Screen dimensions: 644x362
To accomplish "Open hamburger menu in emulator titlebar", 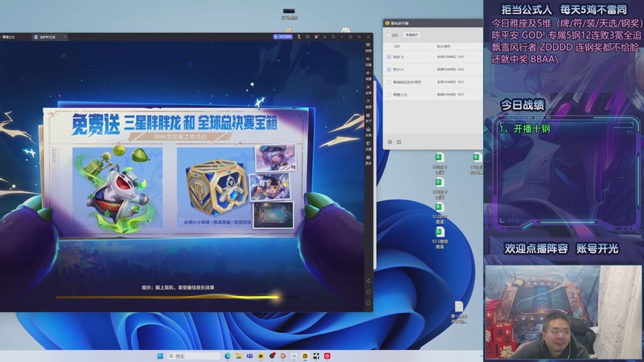I will pyautogui.click(x=325, y=37).
